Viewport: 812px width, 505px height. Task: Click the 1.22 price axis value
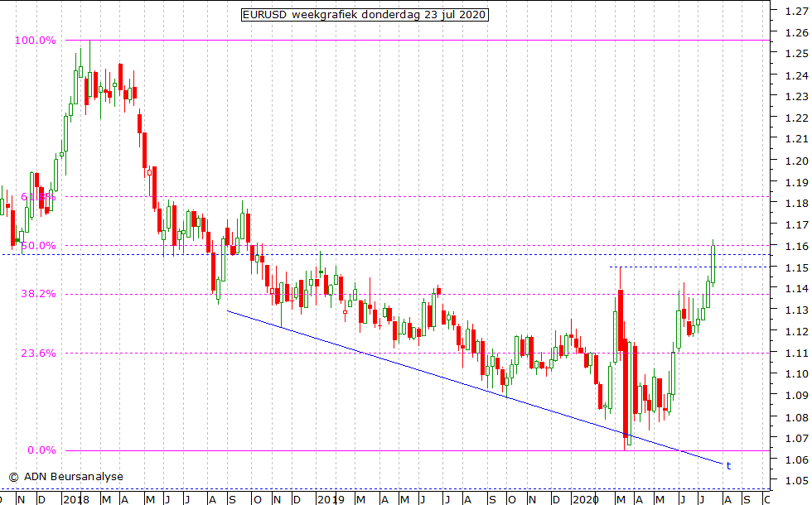coord(796,118)
